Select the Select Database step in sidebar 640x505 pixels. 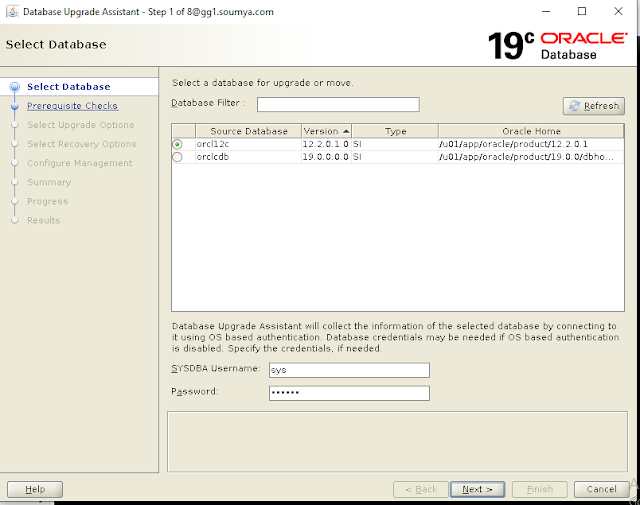68,87
